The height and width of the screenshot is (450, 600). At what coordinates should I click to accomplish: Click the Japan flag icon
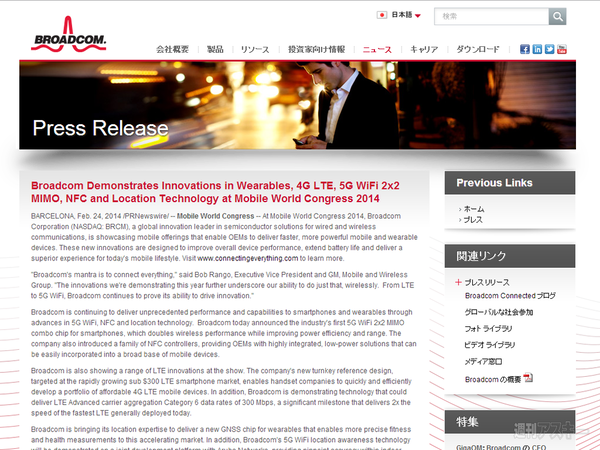382,15
